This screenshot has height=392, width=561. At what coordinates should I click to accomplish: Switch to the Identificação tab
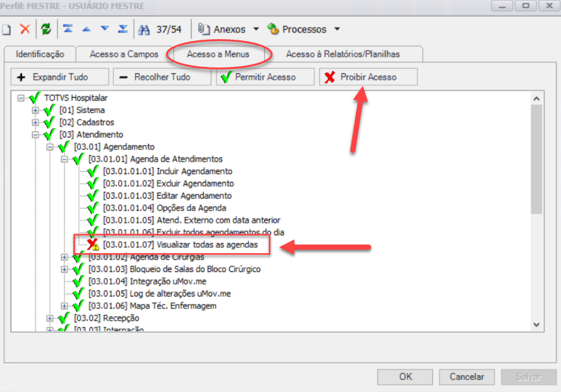click(40, 54)
